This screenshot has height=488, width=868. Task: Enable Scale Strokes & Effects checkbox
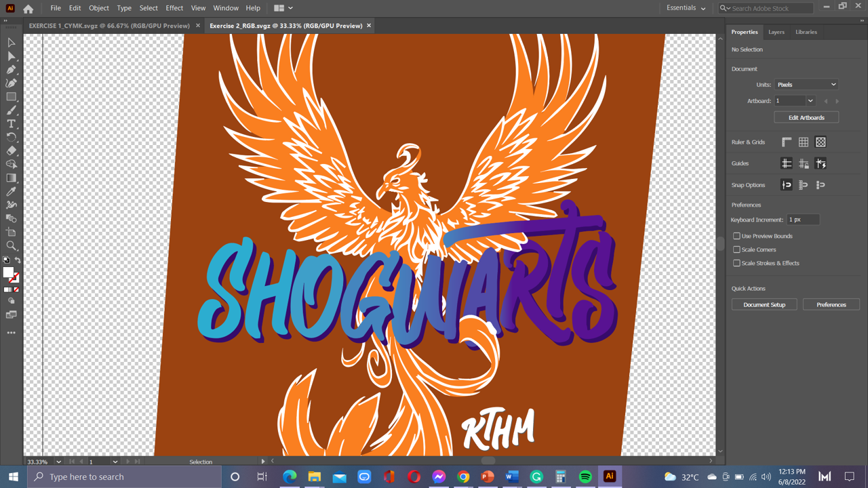tap(736, 263)
